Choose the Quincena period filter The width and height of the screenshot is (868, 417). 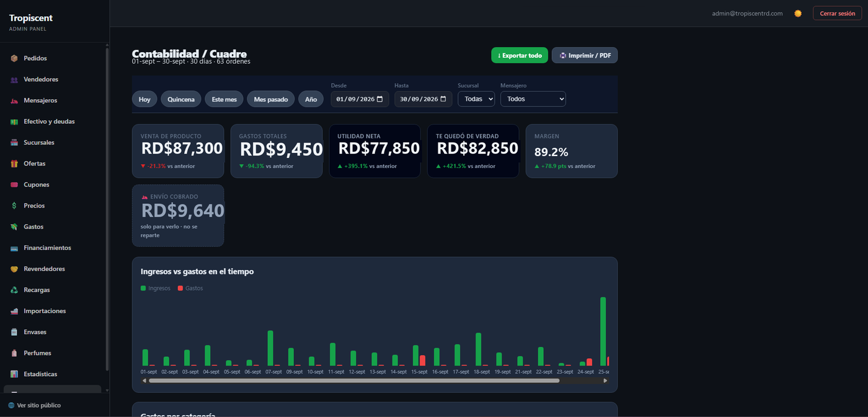tap(181, 99)
